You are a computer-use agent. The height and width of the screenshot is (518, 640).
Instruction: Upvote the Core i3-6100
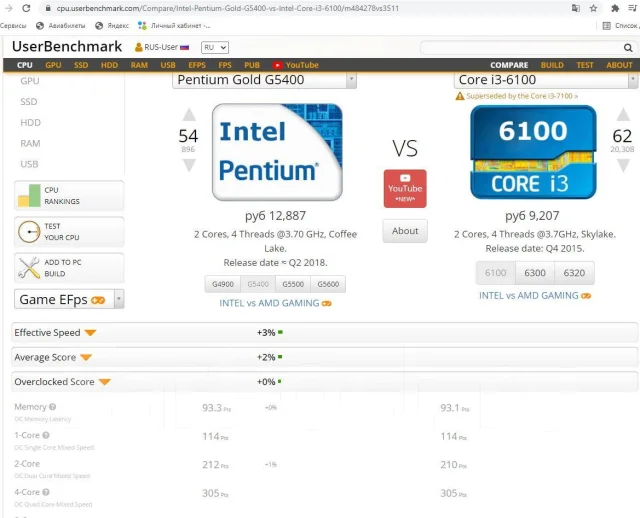coord(623,115)
